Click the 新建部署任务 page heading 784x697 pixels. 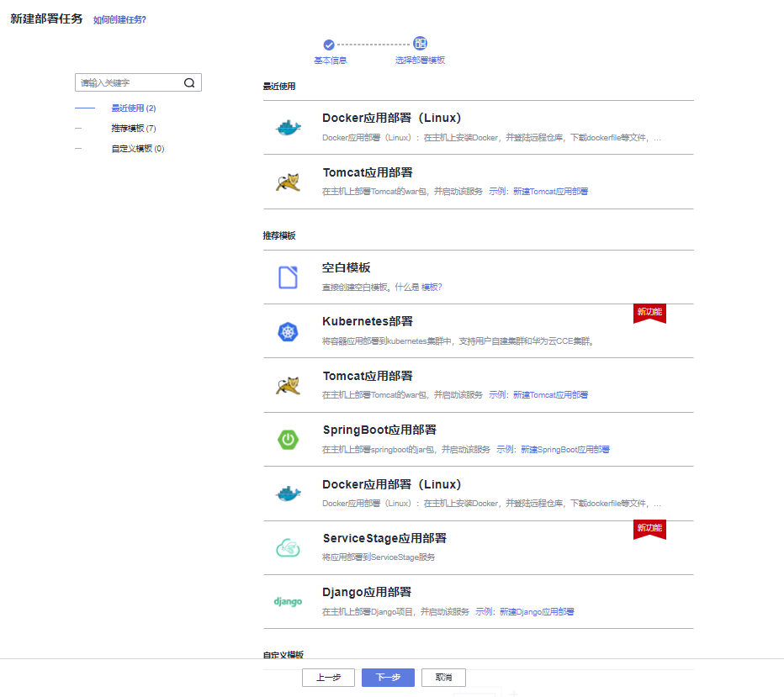click(x=46, y=19)
